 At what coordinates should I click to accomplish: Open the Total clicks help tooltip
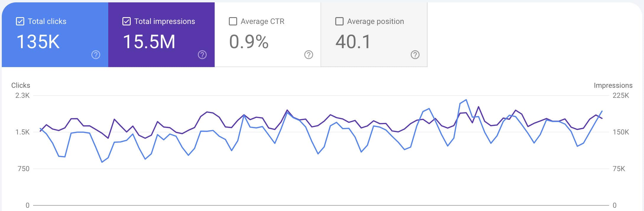[x=95, y=55]
